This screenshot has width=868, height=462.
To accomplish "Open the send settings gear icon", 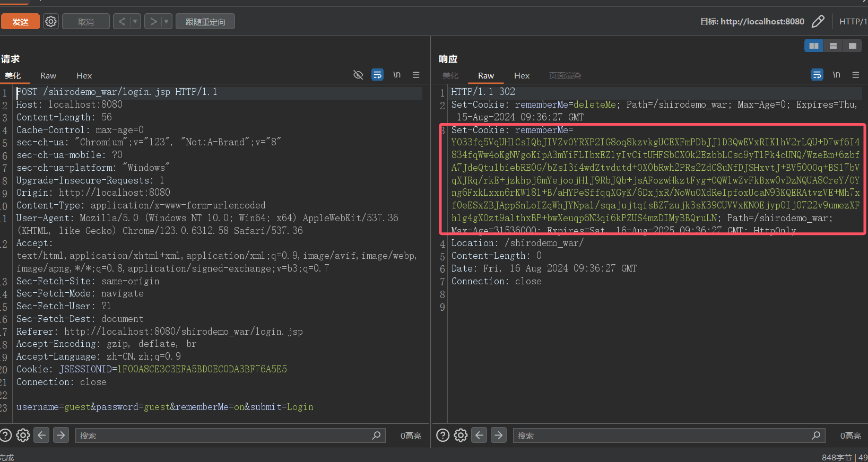I will click(51, 22).
